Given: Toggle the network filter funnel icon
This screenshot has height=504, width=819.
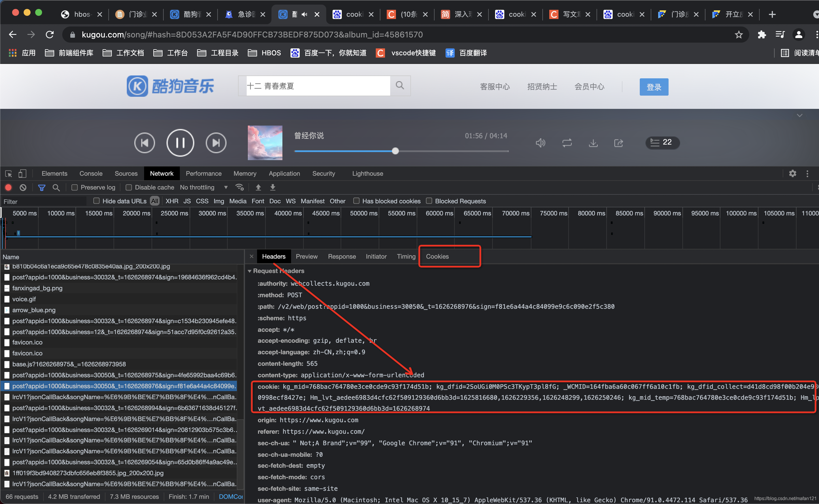Looking at the screenshot, I should point(42,188).
